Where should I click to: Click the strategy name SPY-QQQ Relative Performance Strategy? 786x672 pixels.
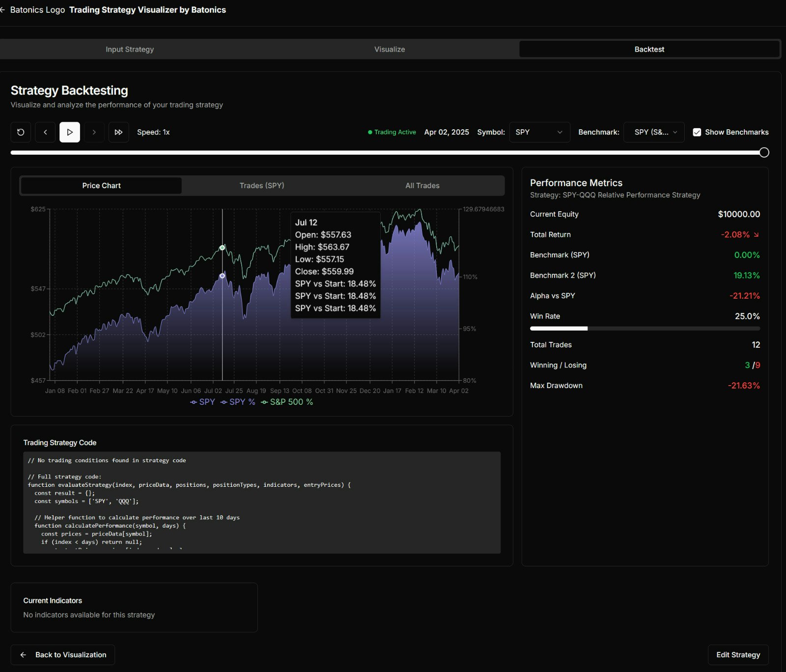(x=631, y=195)
